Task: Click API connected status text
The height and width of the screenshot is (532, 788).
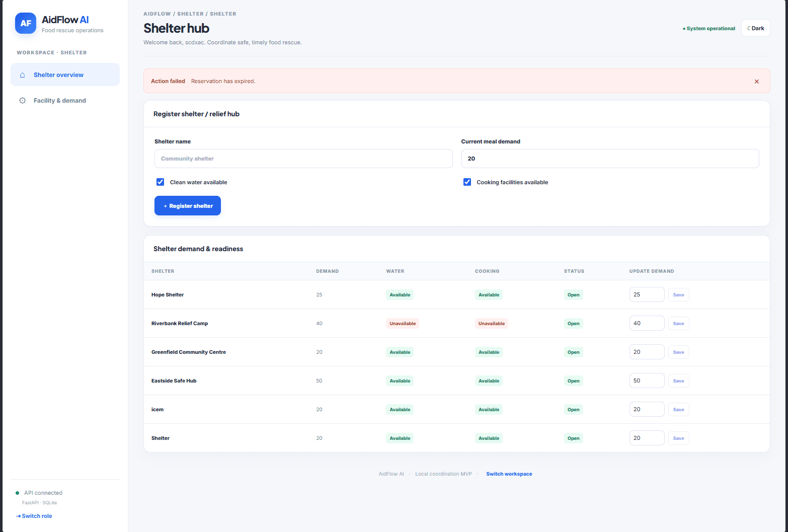Action: (x=43, y=493)
